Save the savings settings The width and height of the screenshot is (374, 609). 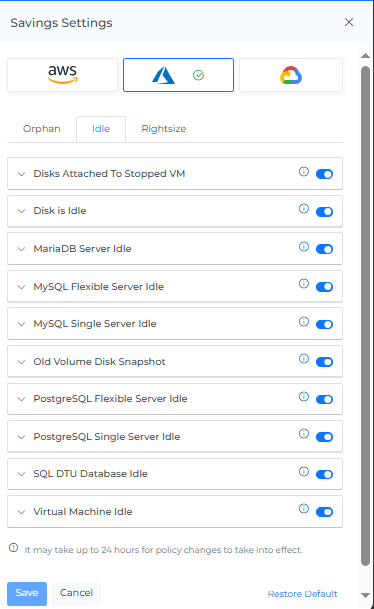tap(27, 593)
